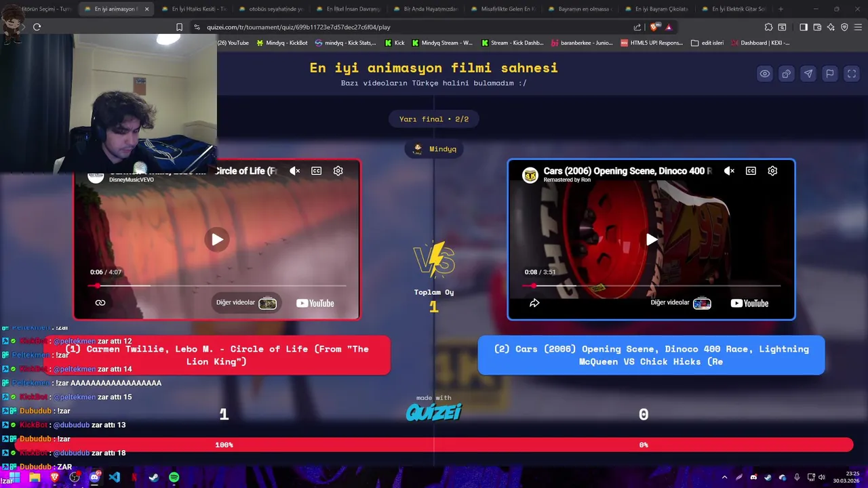Bookmark this page icon in address bar
Image resolution: width=868 pixels, height=488 pixels.
tap(179, 27)
